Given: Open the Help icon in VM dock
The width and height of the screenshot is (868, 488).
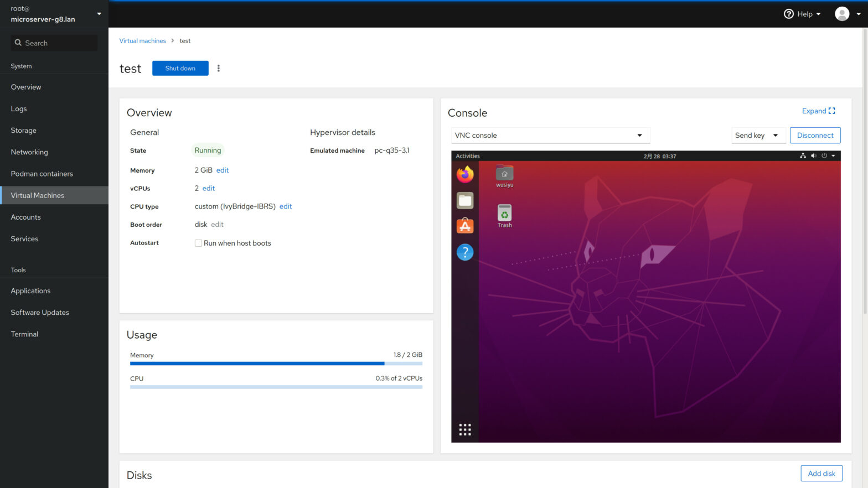Looking at the screenshot, I should click(465, 252).
